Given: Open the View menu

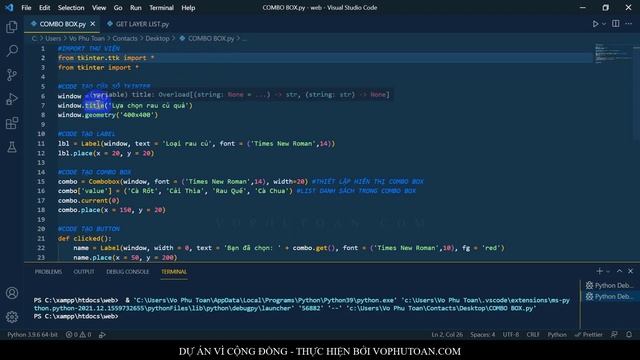Looking at the screenshot, I should click(x=99, y=8).
